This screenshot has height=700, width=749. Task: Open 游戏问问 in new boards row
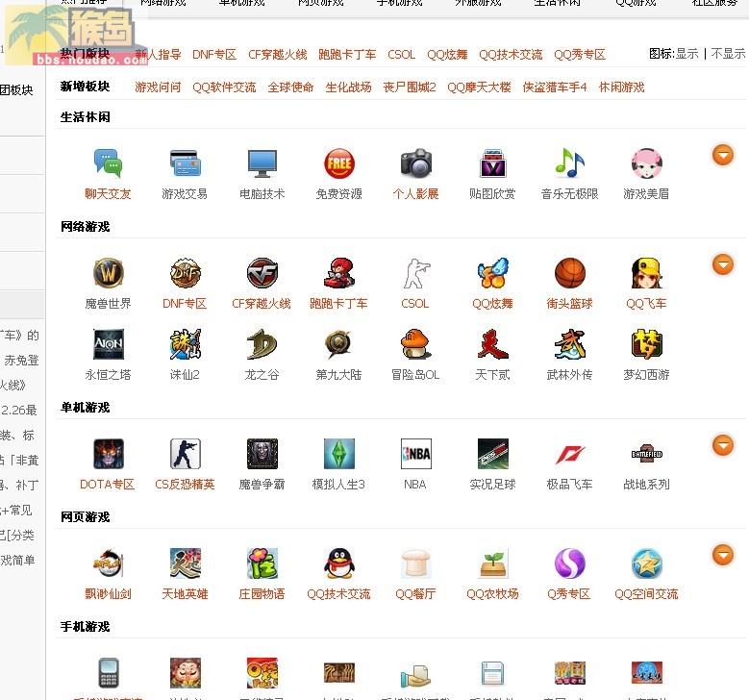coord(158,87)
